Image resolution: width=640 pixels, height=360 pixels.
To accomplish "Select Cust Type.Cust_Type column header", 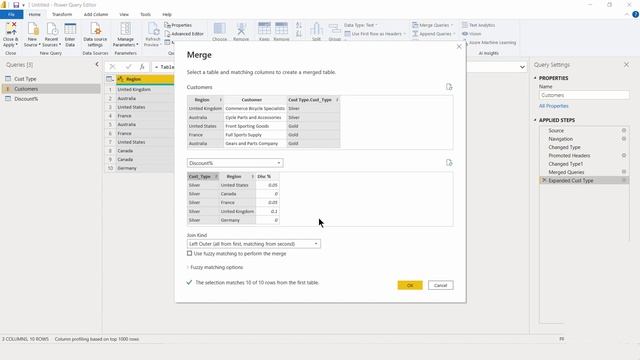I will 313,100.
